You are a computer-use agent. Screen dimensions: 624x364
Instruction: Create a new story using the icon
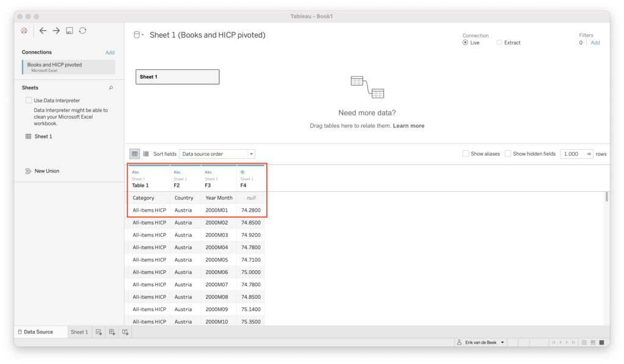tap(125, 332)
